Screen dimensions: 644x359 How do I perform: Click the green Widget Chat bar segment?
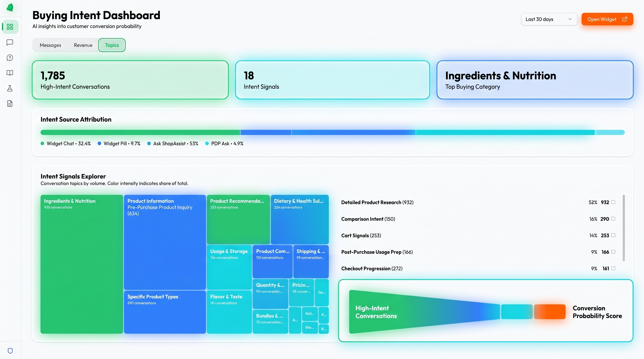[140, 132]
